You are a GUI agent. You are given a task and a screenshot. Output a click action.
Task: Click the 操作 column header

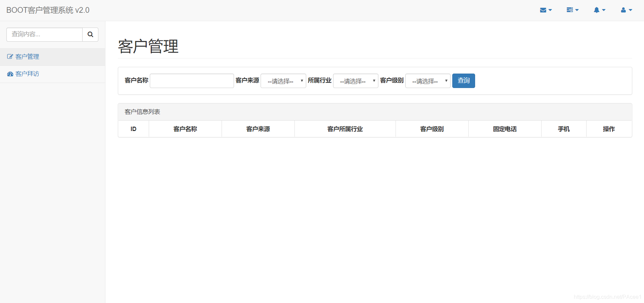pos(609,129)
